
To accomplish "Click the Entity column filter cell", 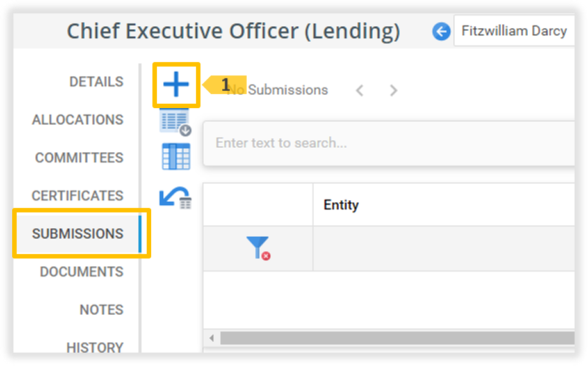I will click(442, 248).
